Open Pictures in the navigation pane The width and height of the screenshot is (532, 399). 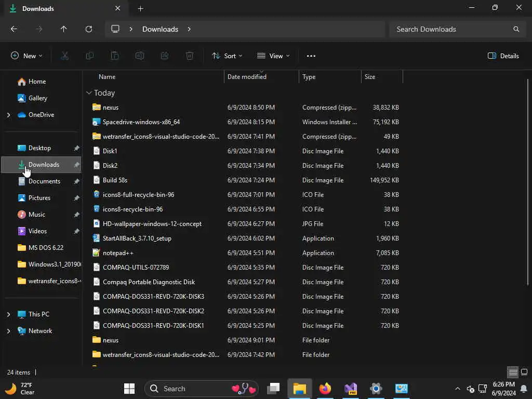click(39, 198)
